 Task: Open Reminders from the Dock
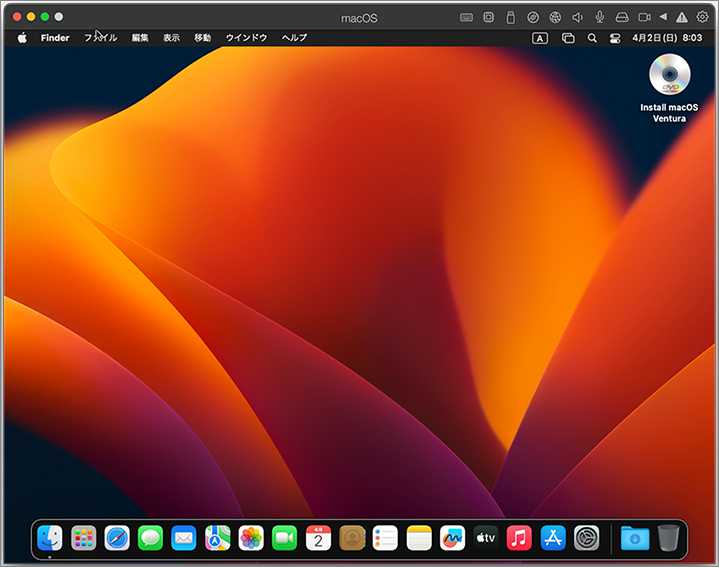pos(385,538)
